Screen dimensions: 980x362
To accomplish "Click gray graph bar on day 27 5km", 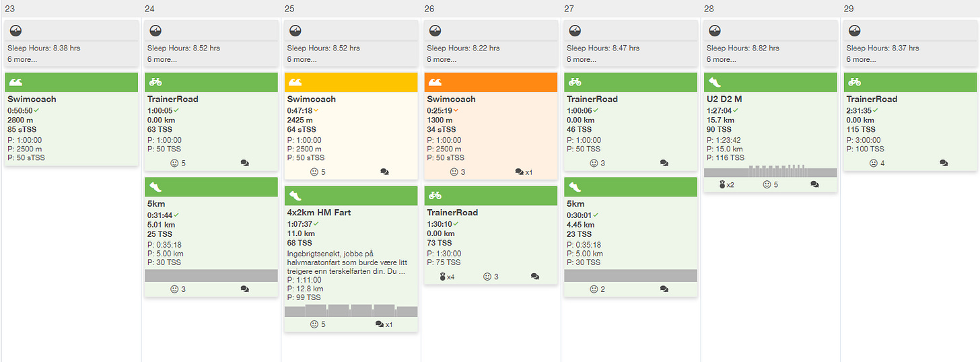I will [631, 275].
